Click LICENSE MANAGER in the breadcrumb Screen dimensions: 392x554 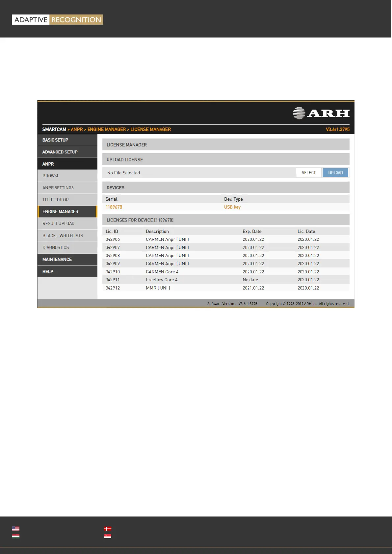(x=151, y=129)
